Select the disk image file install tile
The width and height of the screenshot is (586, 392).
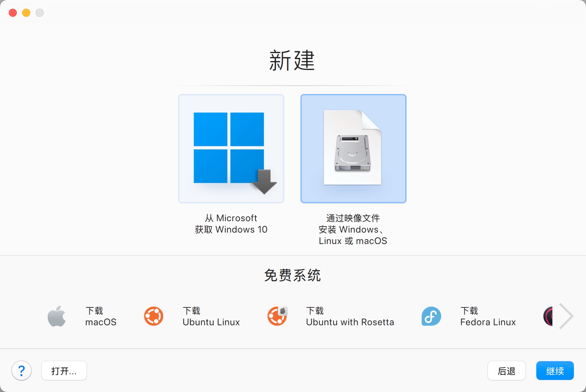353,149
